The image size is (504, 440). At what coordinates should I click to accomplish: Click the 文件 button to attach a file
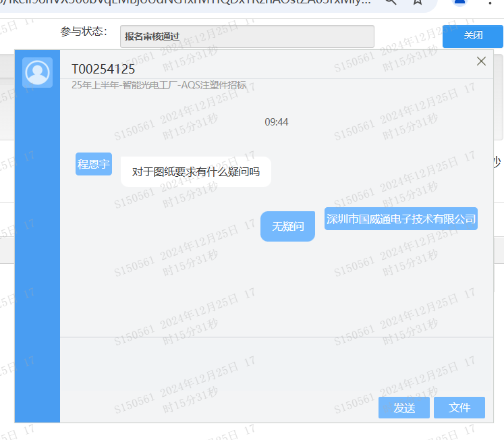[459, 408]
